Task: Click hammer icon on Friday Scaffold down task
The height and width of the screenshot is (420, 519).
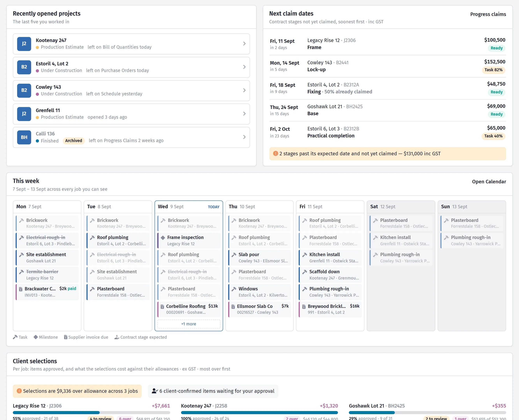Action: coord(305,272)
